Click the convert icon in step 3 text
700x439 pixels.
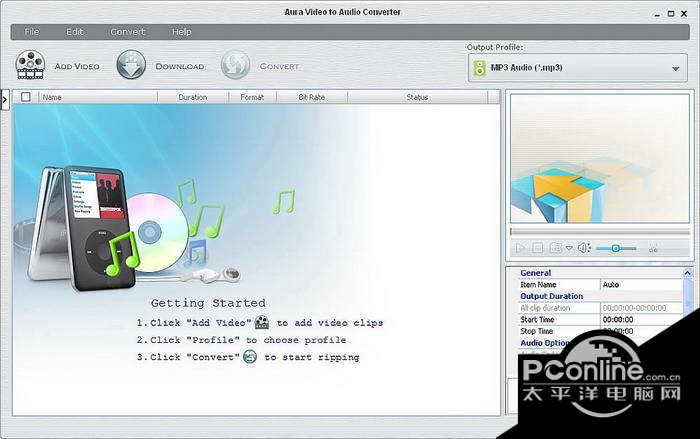point(250,356)
